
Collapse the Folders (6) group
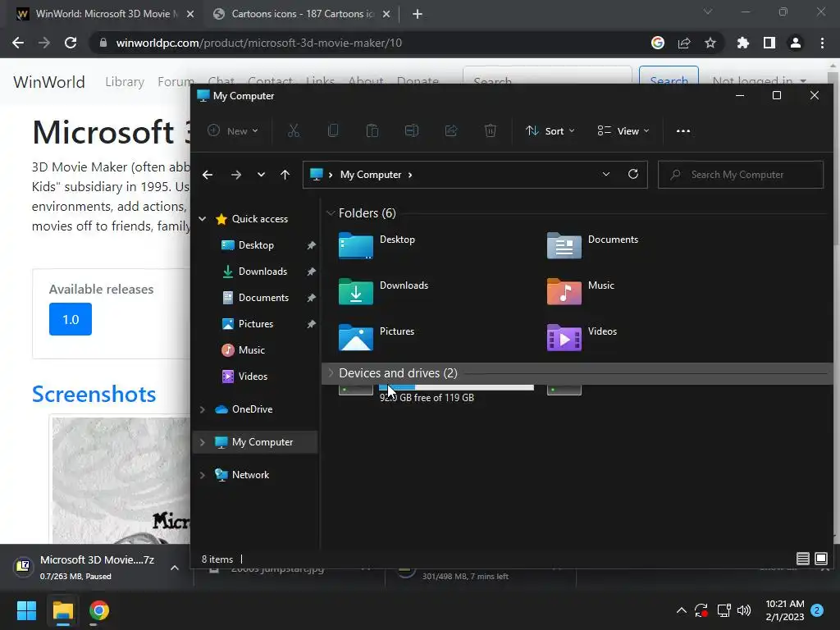[331, 213]
